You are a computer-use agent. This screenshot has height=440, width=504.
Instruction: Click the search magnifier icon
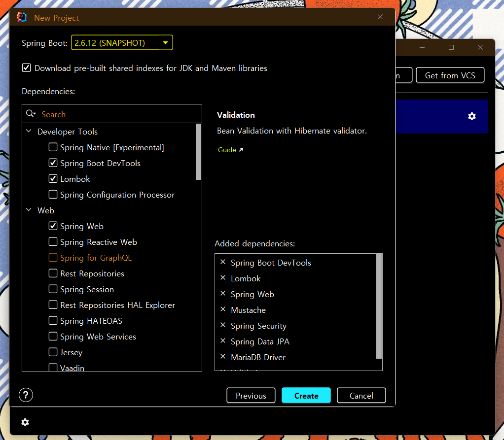click(x=31, y=114)
